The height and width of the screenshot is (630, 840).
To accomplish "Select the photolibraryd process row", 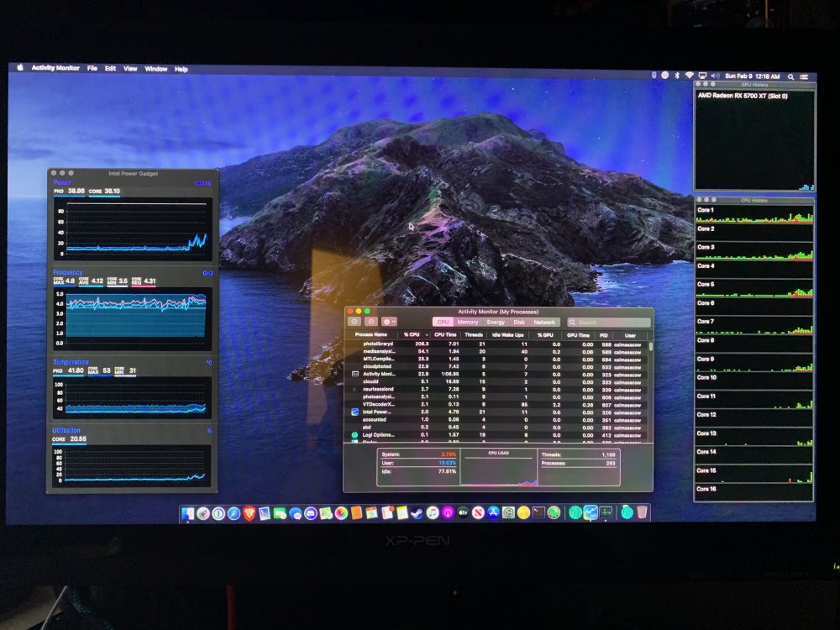I will point(497,344).
